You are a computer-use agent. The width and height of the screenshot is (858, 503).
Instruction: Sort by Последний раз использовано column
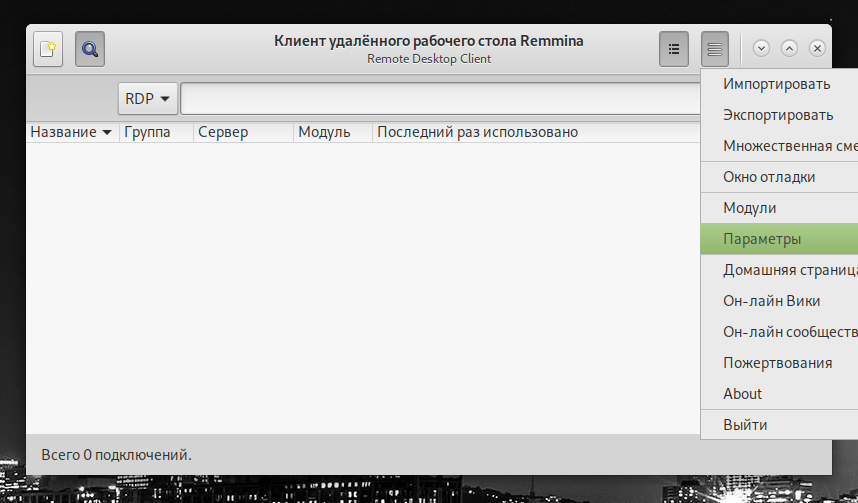(x=536, y=132)
